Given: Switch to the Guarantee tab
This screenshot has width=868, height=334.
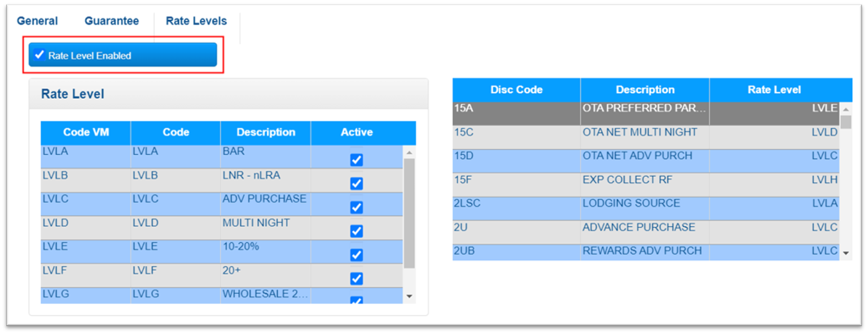Looking at the screenshot, I should 112,21.
